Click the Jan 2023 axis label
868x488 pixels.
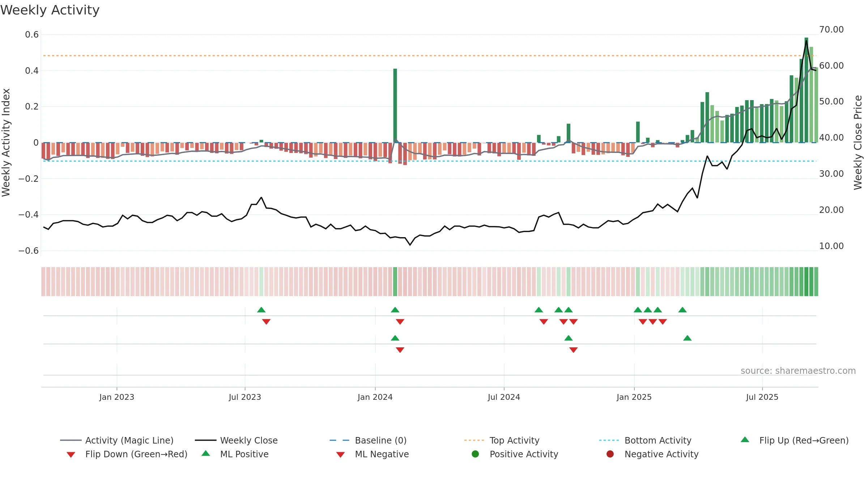117,397
